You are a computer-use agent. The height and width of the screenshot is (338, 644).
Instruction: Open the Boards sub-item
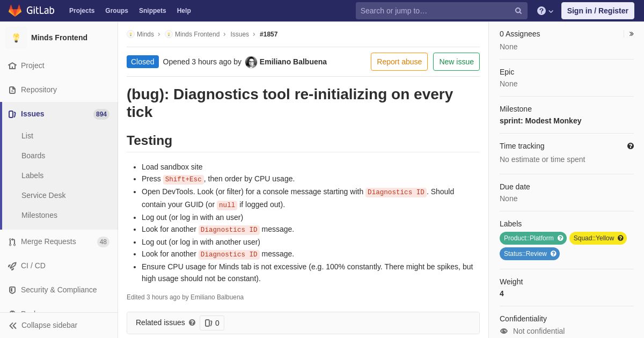tap(33, 156)
